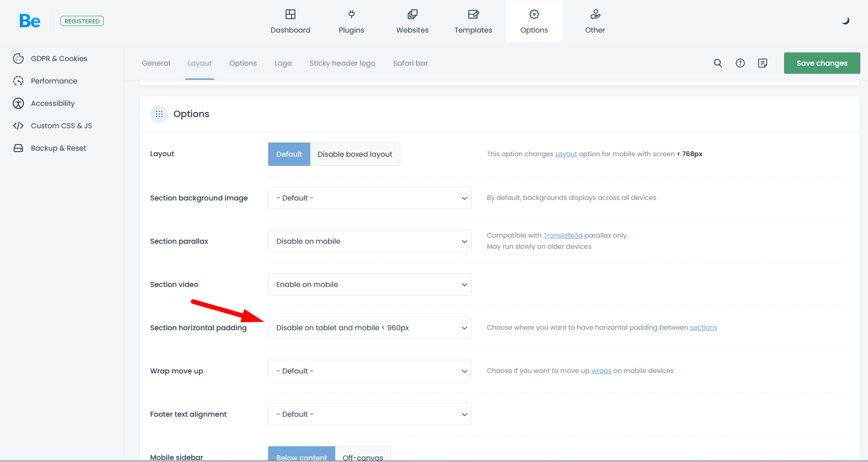Choose Off-canvas for Mobile sidebar
868x462 pixels.
[x=363, y=455]
